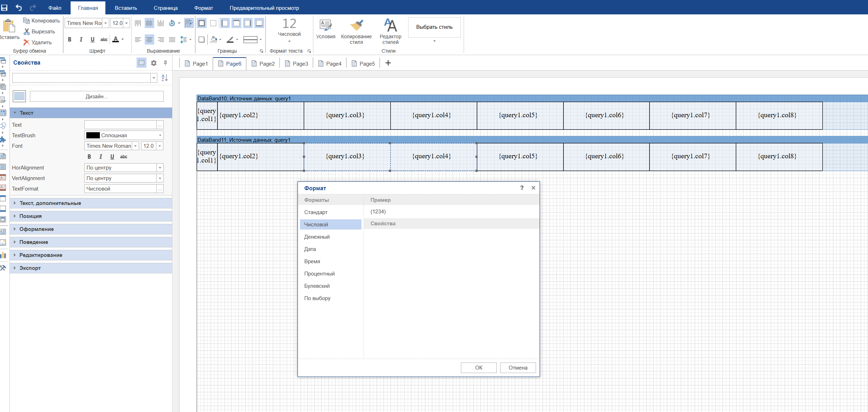The height and width of the screenshot is (412, 868).
Task: Select Процентный format in the list
Action: (x=331, y=274)
